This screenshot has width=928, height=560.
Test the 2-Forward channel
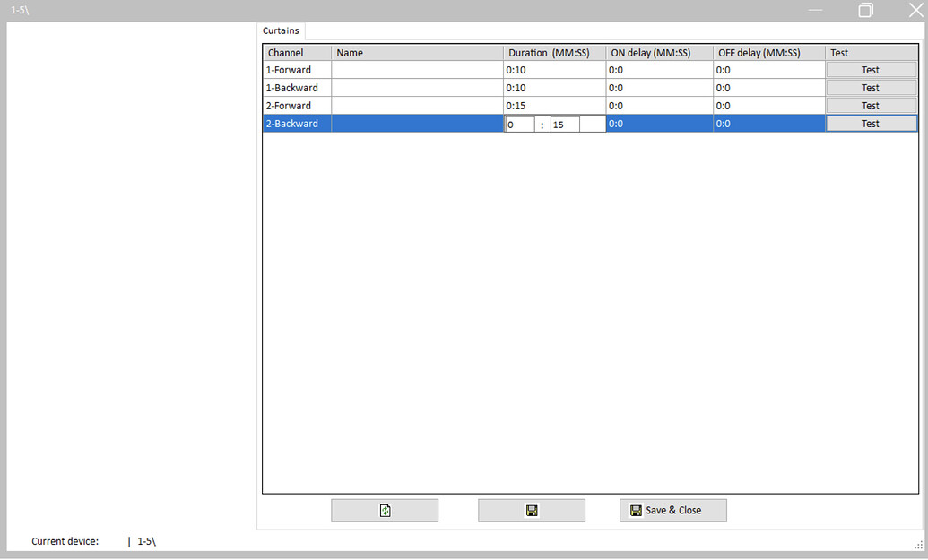pos(872,105)
